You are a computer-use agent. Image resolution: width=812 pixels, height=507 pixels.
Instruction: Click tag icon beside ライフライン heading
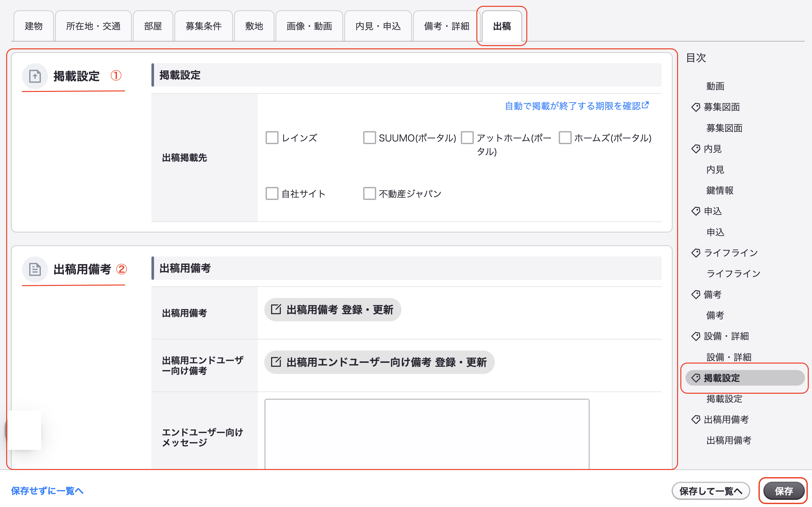click(x=696, y=253)
